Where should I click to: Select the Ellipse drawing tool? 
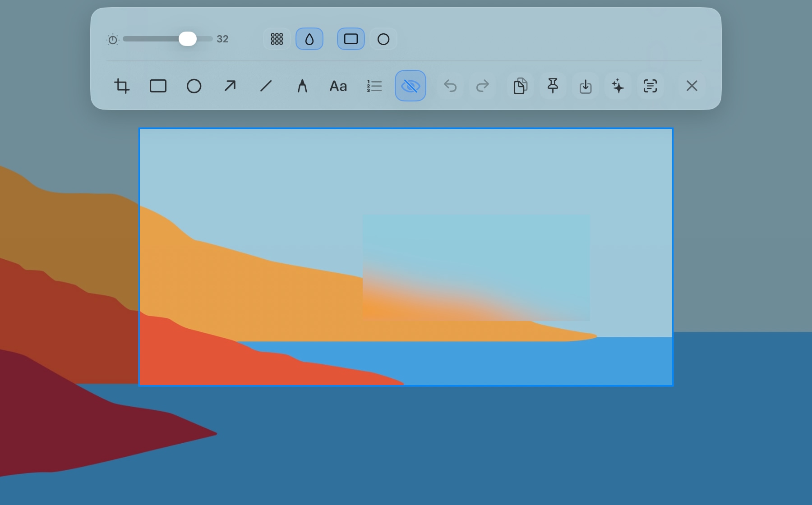pyautogui.click(x=194, y=86)
